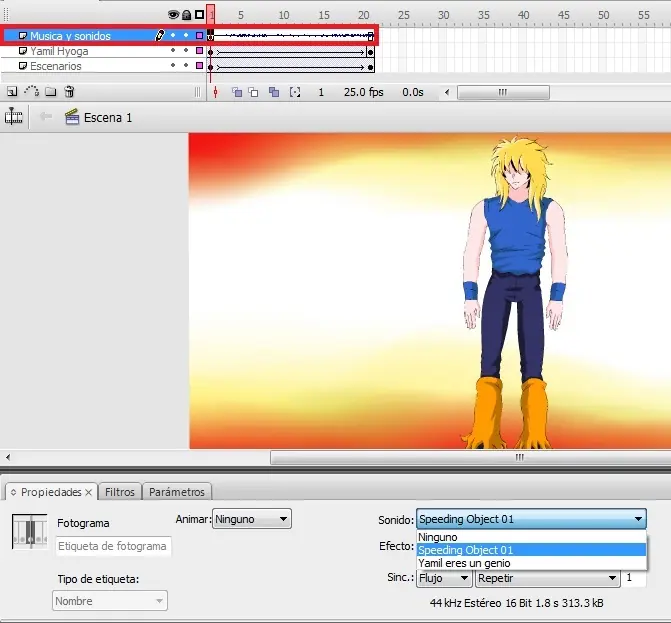Insert a layer folder
This screenshot has height=623, width=671.
(x=51, y=92)
